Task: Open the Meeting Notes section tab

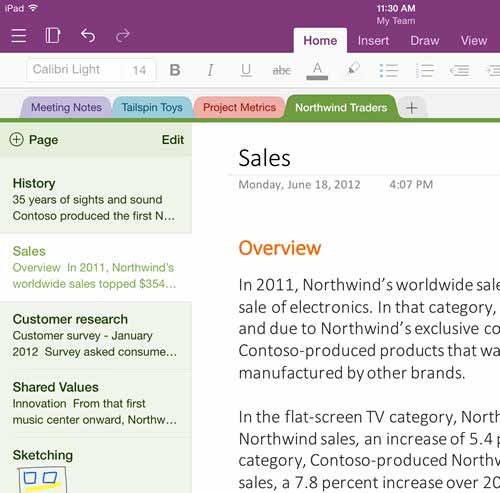Action: [x=66, y=107]
